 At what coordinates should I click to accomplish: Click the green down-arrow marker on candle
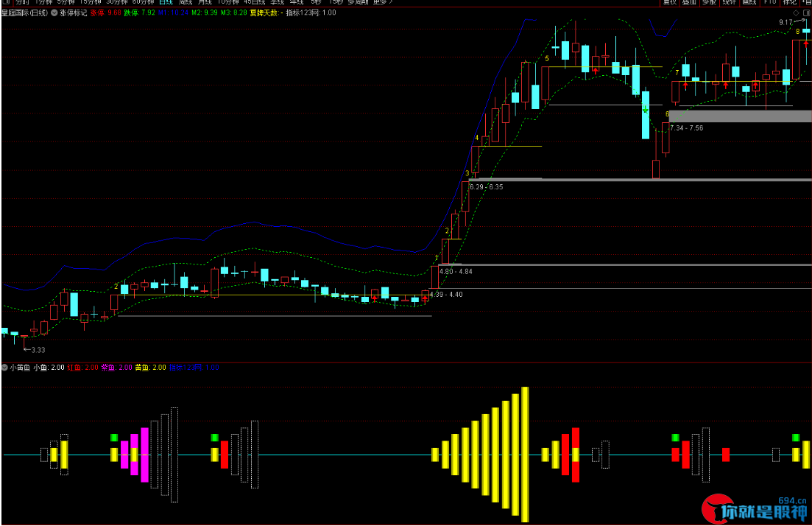tap(645, 110)
